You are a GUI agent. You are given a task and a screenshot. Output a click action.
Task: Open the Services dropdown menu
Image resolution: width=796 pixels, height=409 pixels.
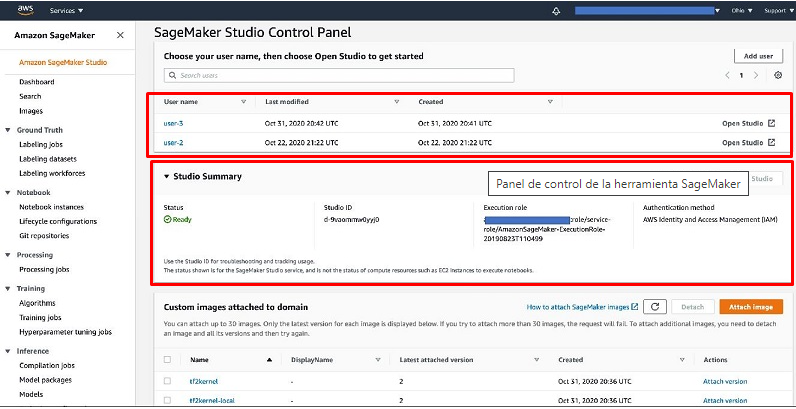(67, 11)
